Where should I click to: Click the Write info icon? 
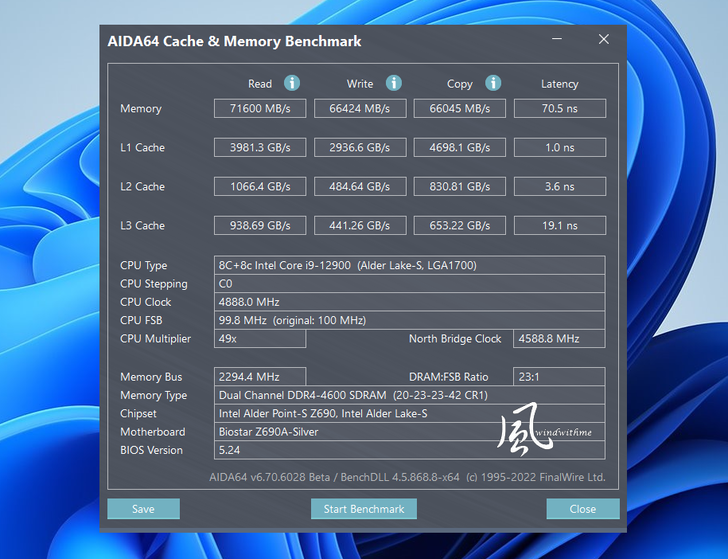[x=394, y=83]
